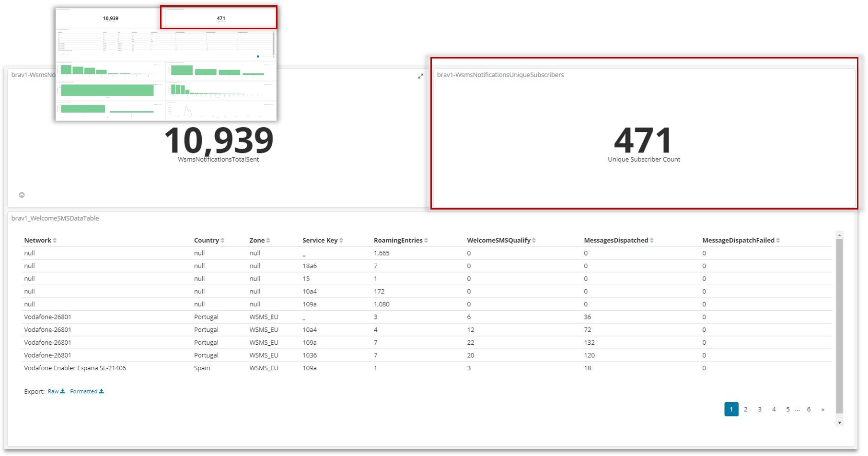Click the scrollbar up arrow

point(839,235)
